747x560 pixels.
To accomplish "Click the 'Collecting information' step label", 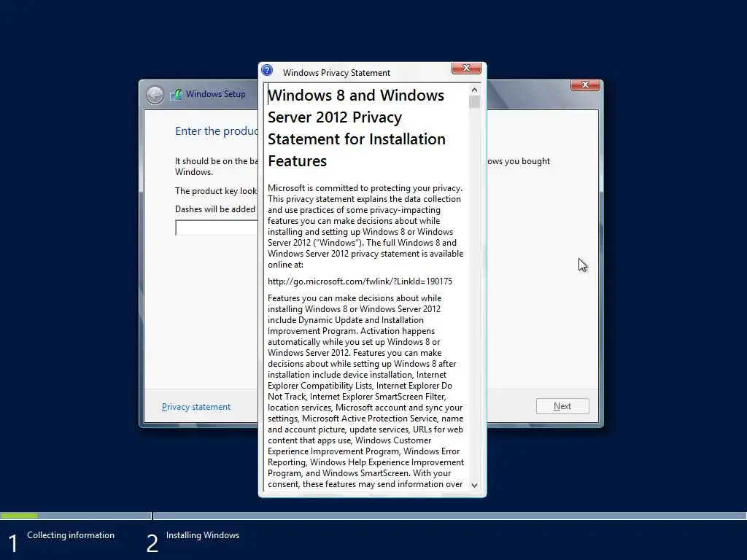I will (71, 535).
